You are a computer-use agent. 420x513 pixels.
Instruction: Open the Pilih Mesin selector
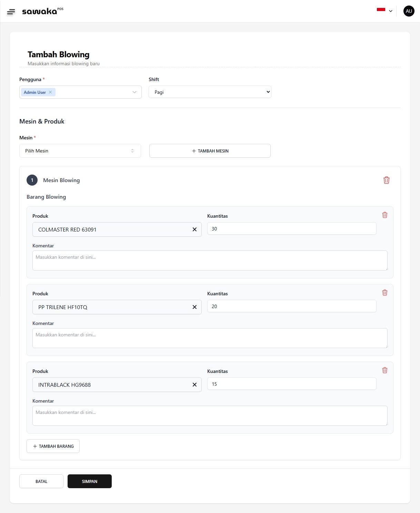tap(80, 151)
